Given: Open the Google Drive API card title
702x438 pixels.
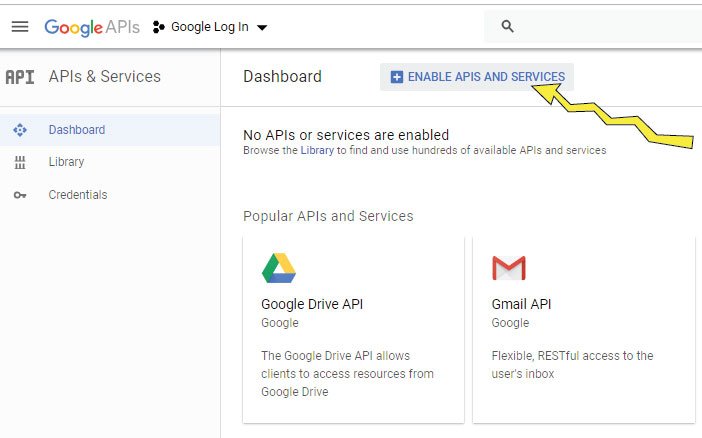Looking at the screenshot, I should click(312, 304).
